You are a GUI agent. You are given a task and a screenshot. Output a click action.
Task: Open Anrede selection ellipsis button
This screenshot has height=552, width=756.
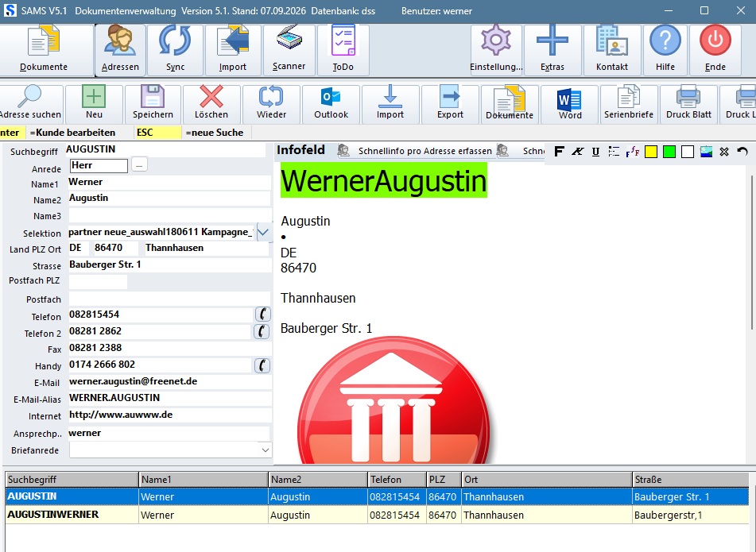[x=139, y=165]
